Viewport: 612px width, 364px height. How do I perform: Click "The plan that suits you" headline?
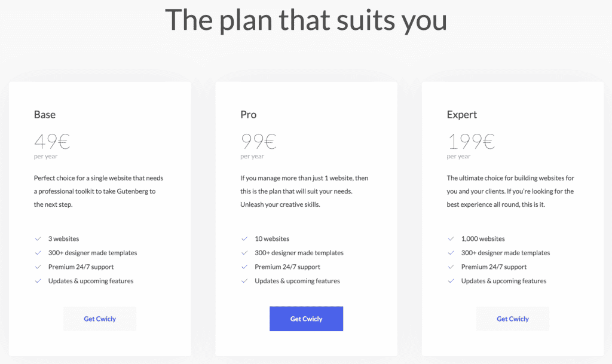point(306,20)
